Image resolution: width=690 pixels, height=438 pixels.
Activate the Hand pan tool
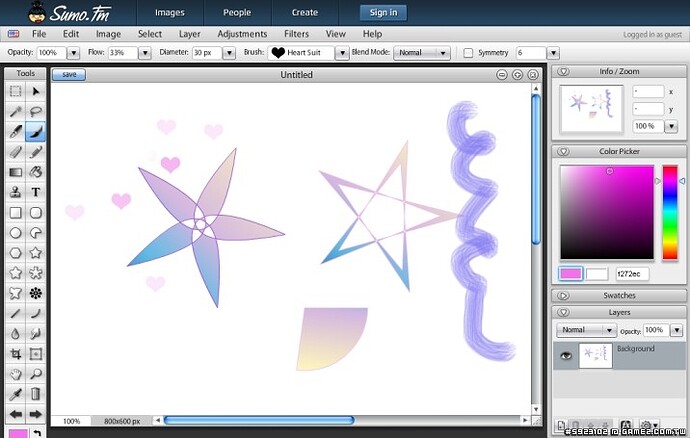(15, 374)
